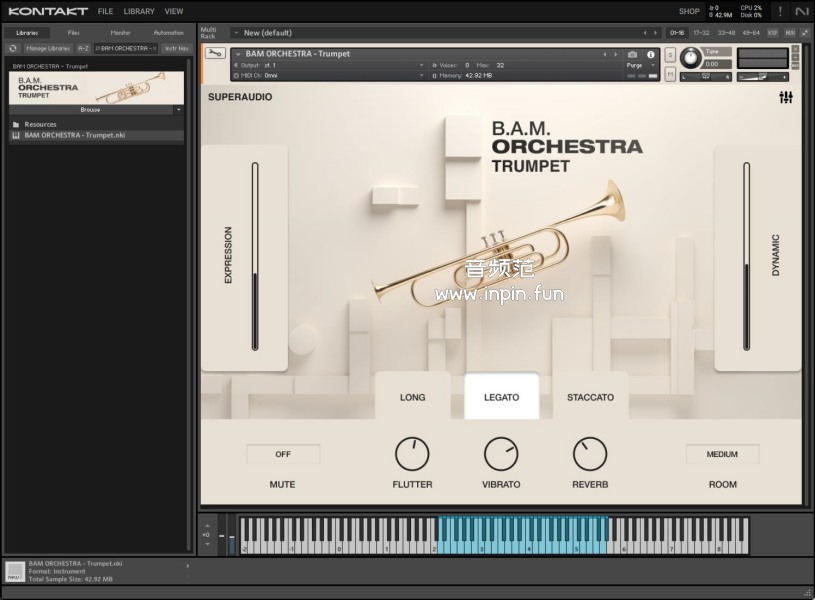
Task: Click the camera snapshot icon
Action: pyautogui.click(x=632, y=54)
